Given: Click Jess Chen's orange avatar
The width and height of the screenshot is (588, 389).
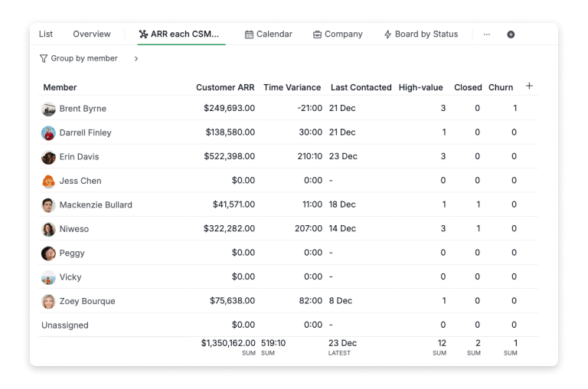Looking at the screenshot, I should point(48,181).
